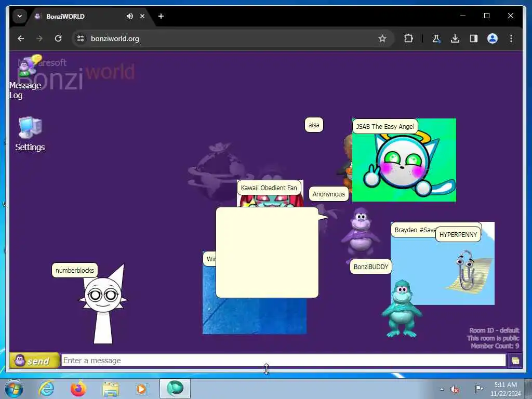This screenshot has width=532, height=399.
Task: Click the Anonymous name tag
Action: tap(328, 194)
